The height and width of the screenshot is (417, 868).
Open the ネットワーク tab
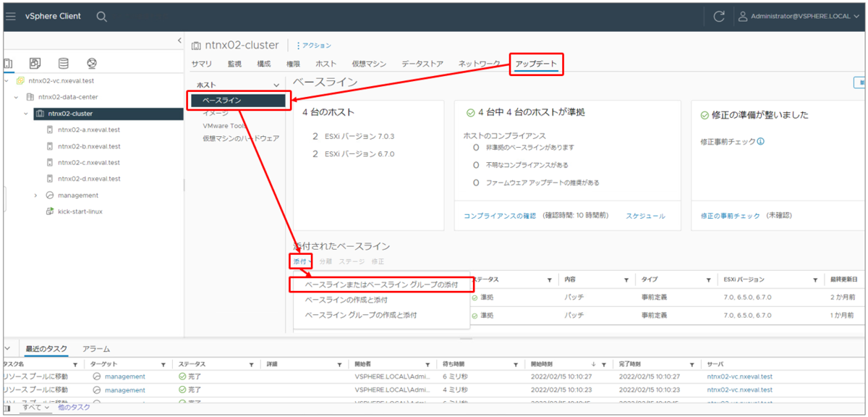(480, 64)
